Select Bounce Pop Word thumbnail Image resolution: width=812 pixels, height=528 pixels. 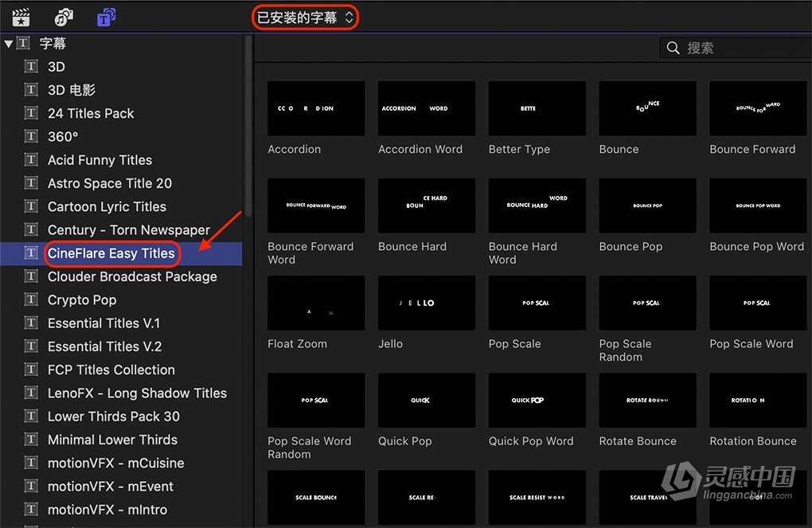click(x=758, y=205)
